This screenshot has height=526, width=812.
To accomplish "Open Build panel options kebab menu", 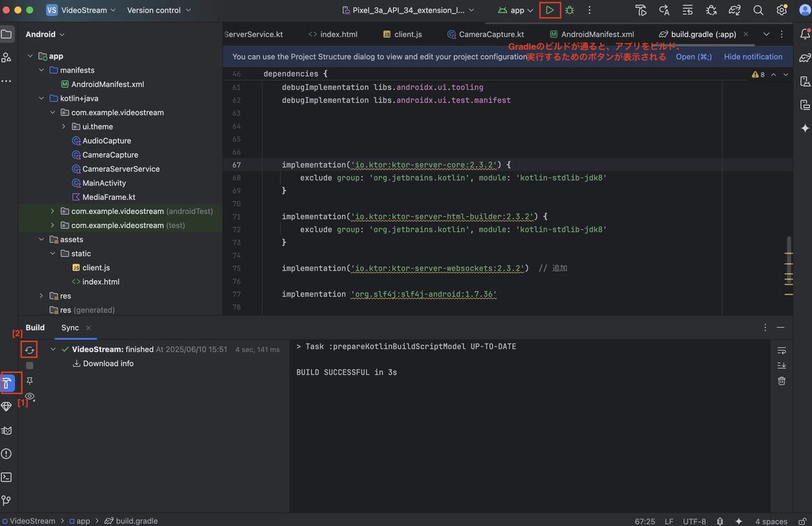I will tap(765, 328).
